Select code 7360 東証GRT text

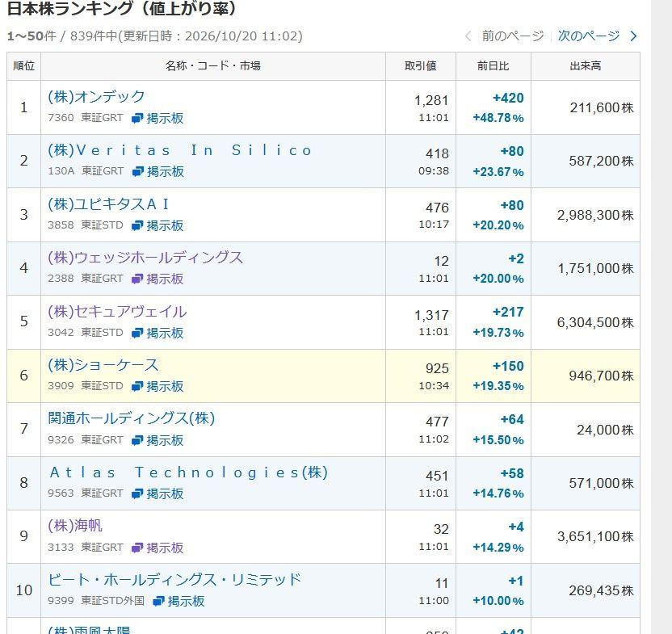tap(86, 118)
